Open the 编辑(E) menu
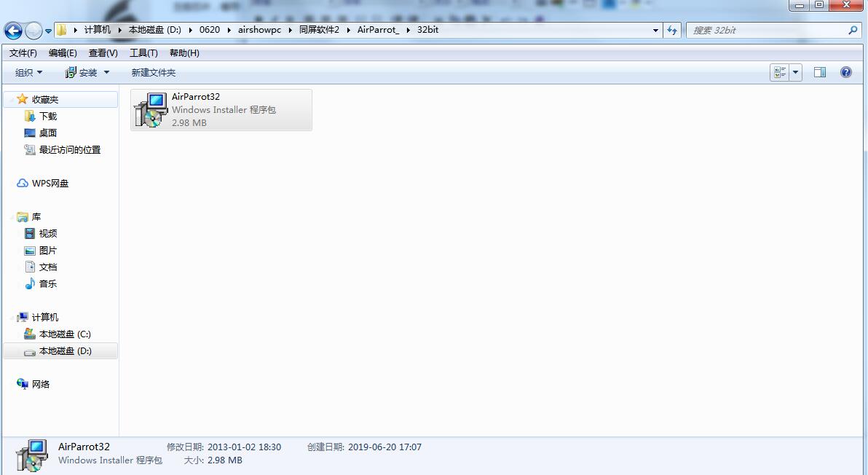Viewport: 868px width, 475px height. [63, 53]
